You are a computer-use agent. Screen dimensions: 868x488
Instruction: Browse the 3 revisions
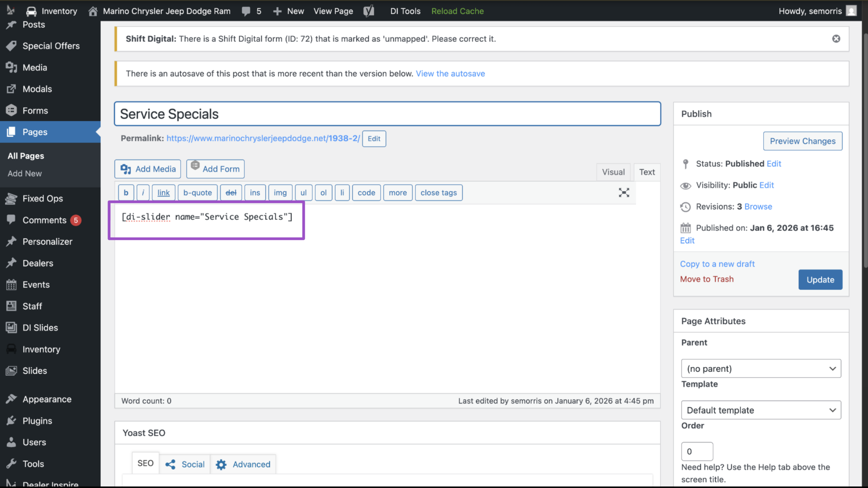(x=758, y=206)
